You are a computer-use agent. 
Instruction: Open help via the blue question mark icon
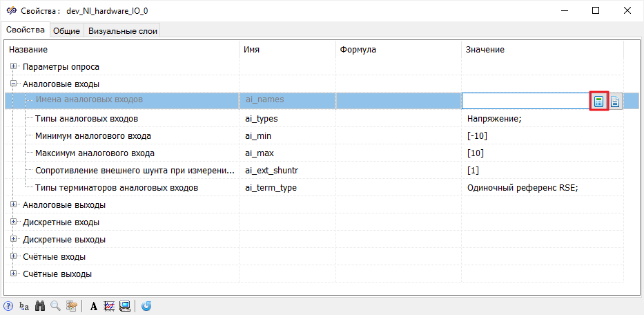[x=8, y=306]
